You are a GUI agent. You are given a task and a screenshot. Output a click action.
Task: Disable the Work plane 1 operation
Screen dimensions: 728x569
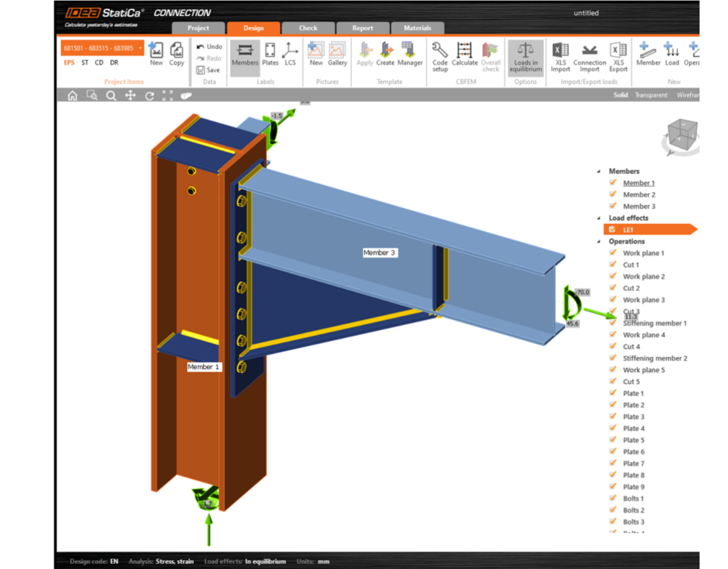tap(613, 253)
